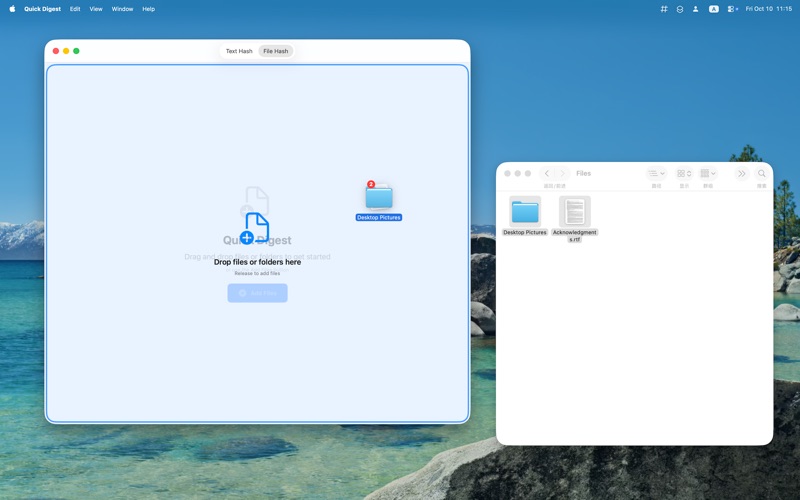Open the Window menu
The image size is (800, 500).
[122, 9]
